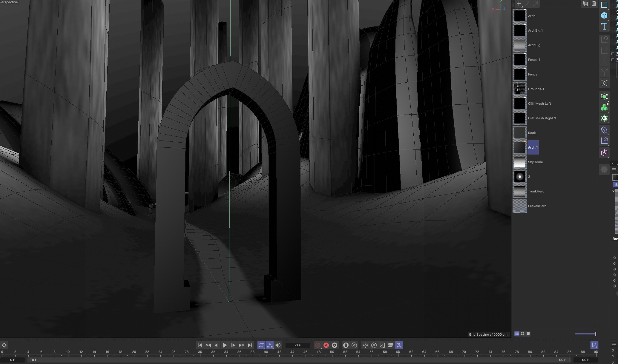618x364 pixels.
Task: Switch material manager to grid view
Action: pos(522,334)
